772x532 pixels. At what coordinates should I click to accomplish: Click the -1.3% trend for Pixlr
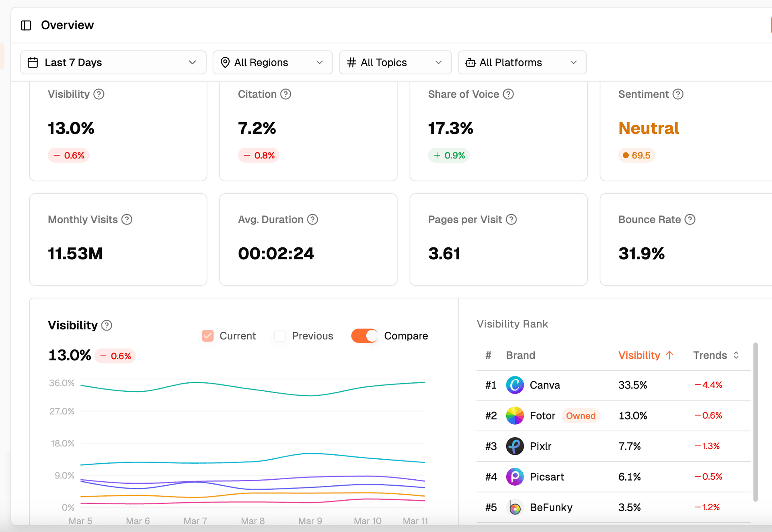(707, 446)
